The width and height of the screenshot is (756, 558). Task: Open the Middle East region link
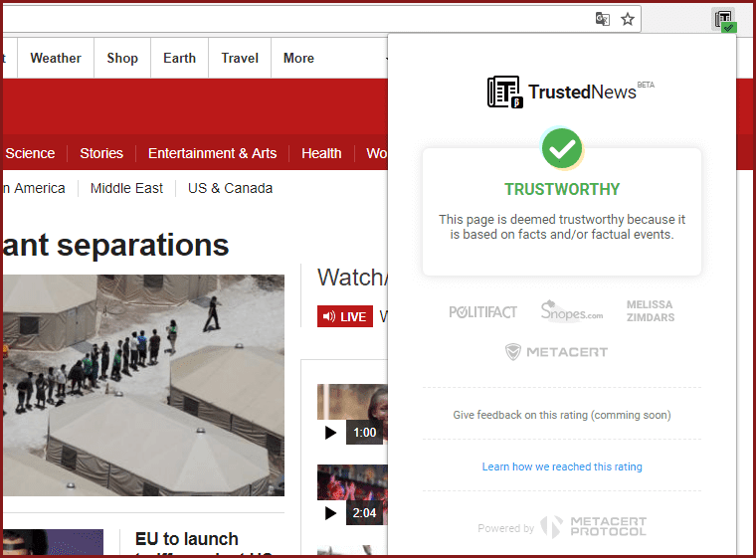click(x=127, y=188)
